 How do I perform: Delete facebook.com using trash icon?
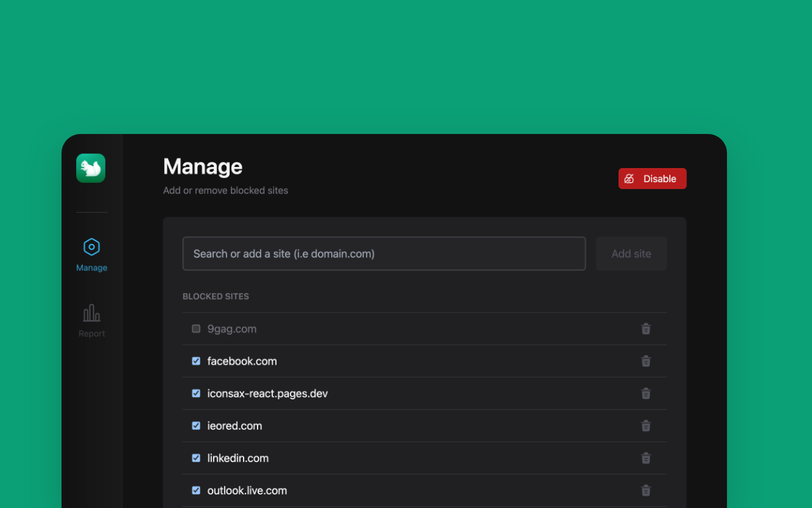point(646,361)
